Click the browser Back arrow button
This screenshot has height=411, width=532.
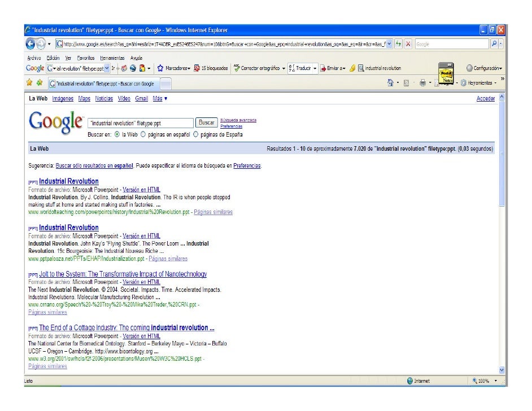(31, 43)
